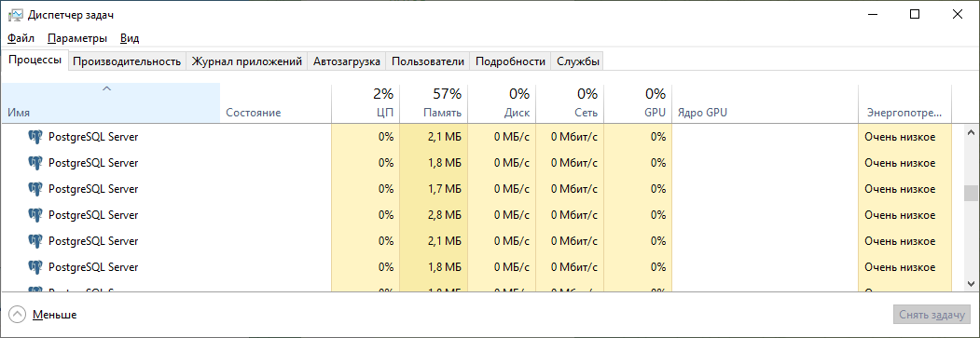Switch to the Производительность tab
This screenshot has height=338, width=980.
[127, 61]
